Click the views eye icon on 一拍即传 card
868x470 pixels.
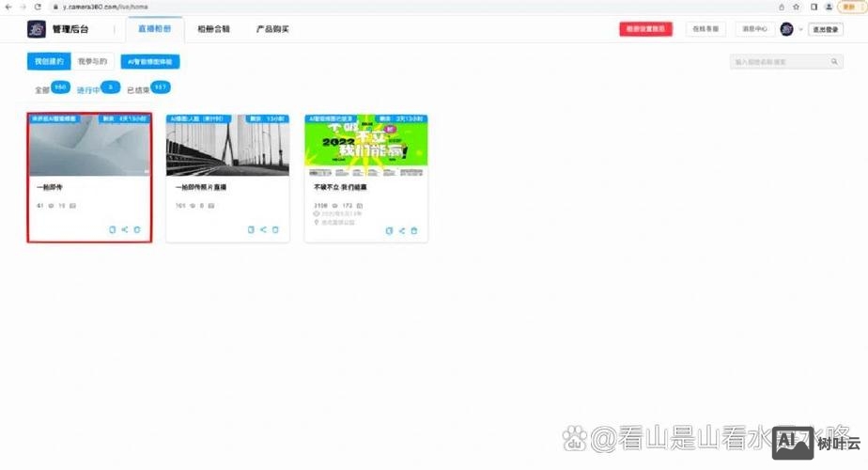point(51,206)
